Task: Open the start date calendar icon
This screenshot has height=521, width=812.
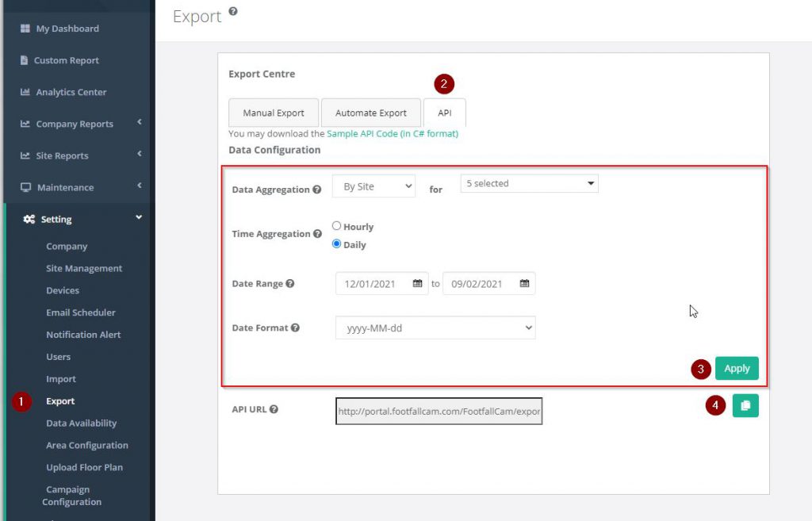Action: pos(418,284)
